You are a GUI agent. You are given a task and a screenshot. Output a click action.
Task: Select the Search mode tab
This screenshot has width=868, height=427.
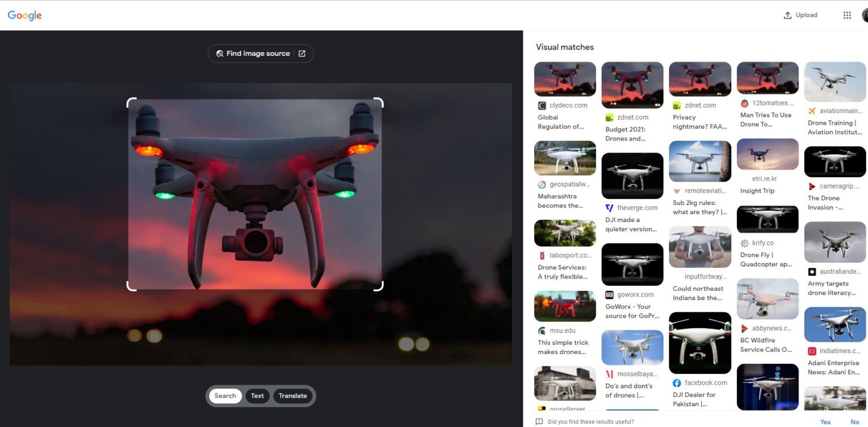click(225, 396)
